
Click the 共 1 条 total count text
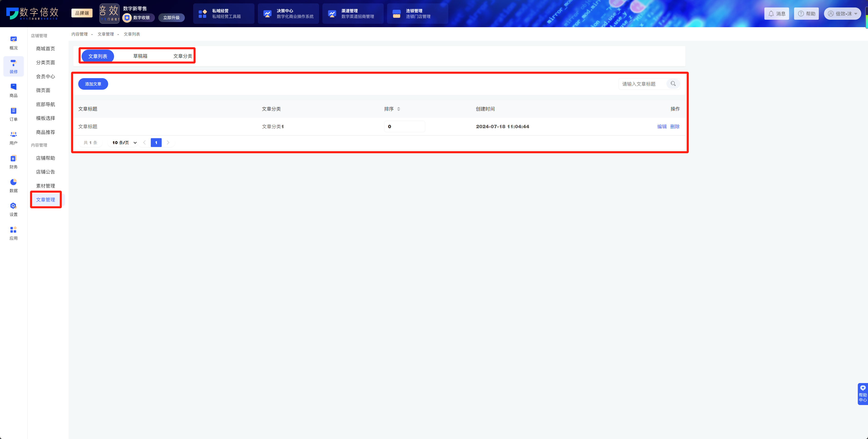point(90,143)
